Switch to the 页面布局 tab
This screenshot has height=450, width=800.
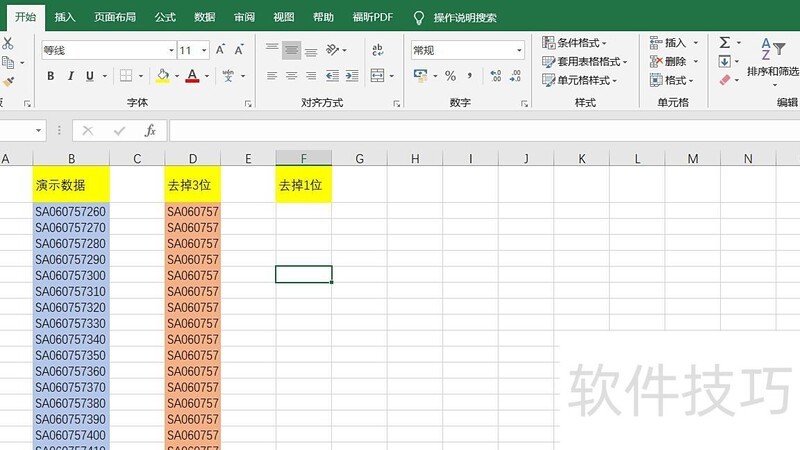pyautogui.click(x=115, y=17)
